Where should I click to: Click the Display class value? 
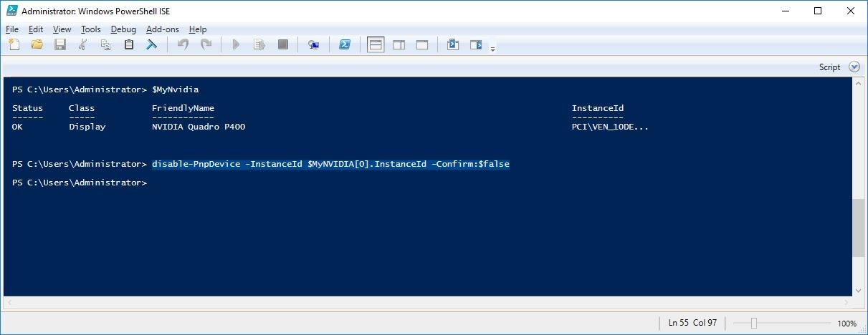(x=87, y=127)
